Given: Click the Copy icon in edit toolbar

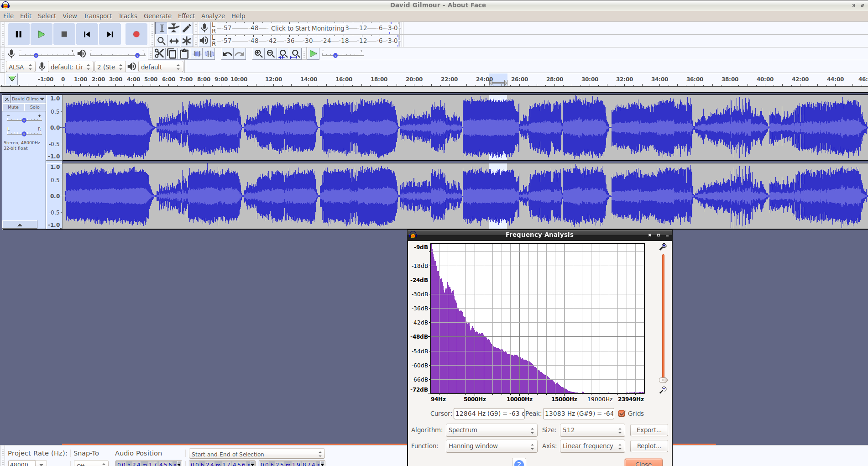Looking at the screenshot, I should 172,54.
